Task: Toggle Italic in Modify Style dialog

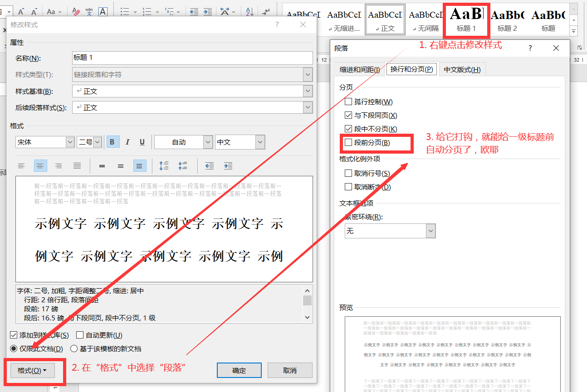Action: coord(127,142)
